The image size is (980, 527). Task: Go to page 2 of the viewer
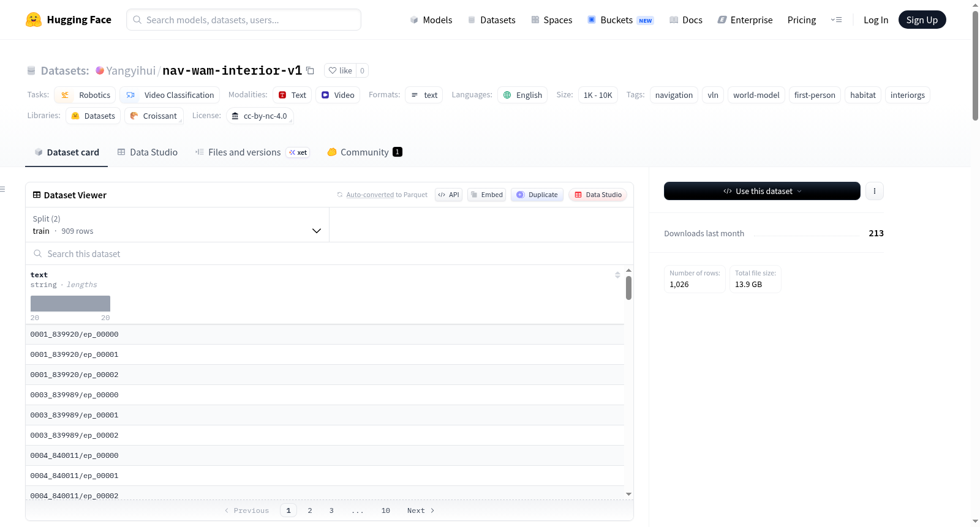310,510
